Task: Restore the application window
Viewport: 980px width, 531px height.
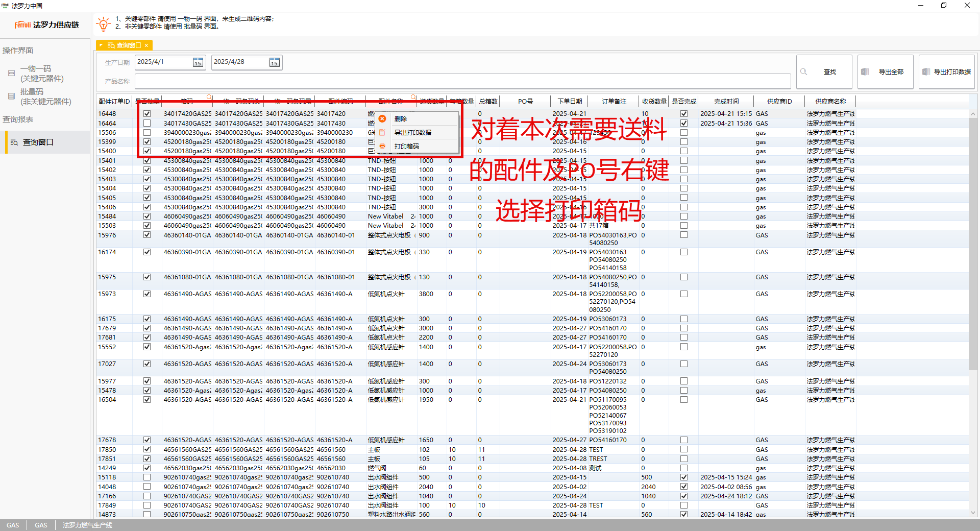Action: pyautogui.click(x=944, y=5)
